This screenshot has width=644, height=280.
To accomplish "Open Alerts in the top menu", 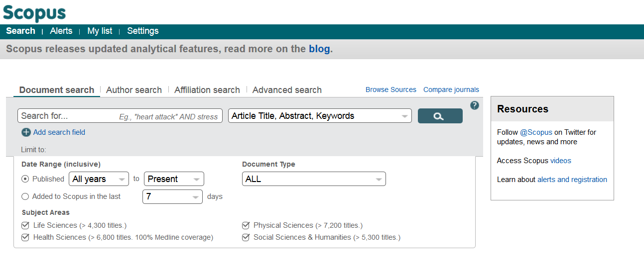I will [x=61, y=31].
